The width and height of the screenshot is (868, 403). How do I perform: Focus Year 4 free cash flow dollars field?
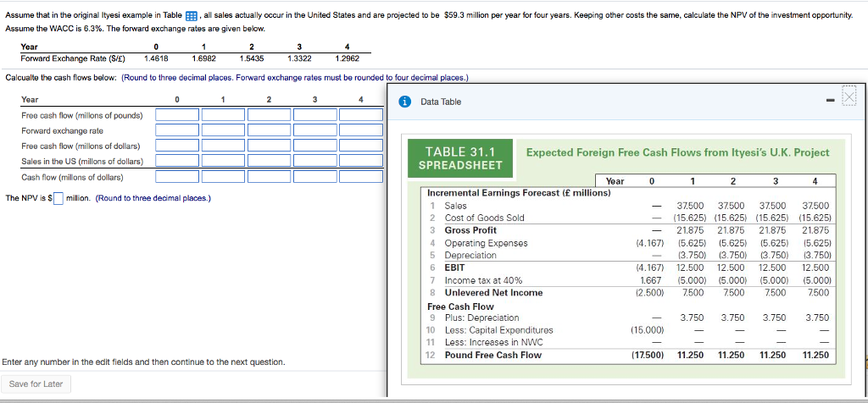pyautogui.click(x=361, y=146)
